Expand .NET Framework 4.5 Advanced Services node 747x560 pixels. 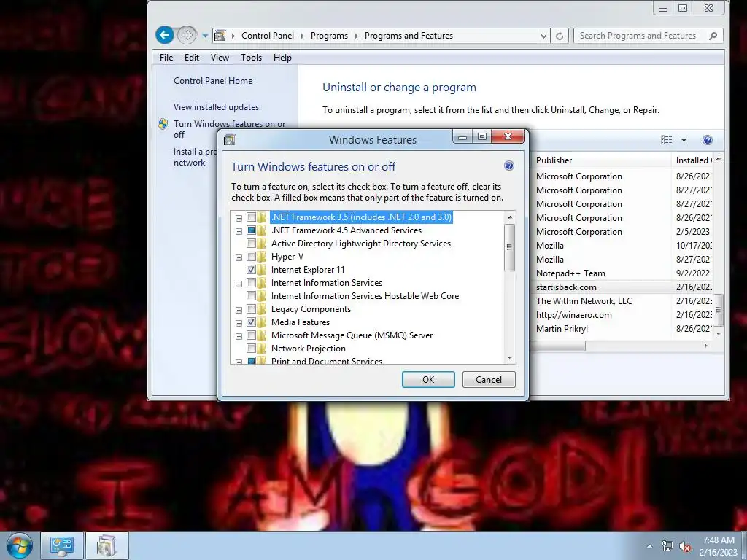tap(239, 231)
